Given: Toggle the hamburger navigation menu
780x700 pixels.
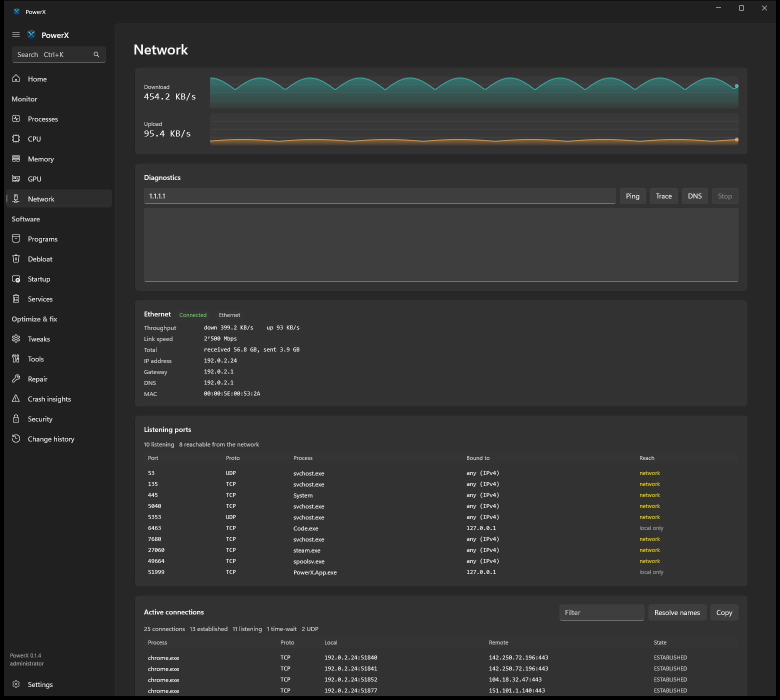Looking at the screenshot, I should [x=16, y=35].
